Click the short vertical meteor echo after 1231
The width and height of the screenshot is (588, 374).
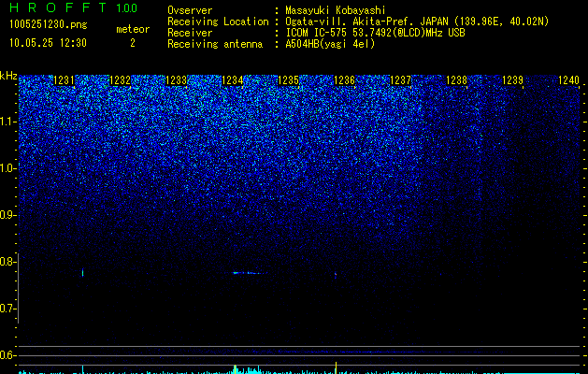pyautogui.click(x=82, y=273)
